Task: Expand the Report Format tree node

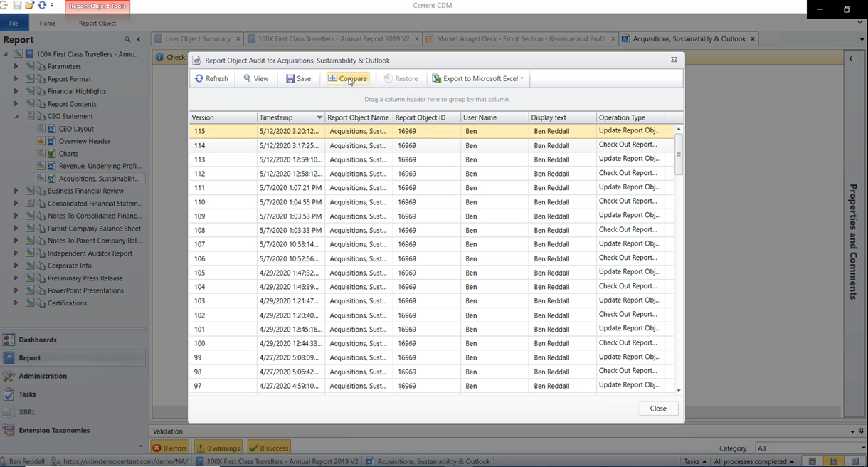Action: [x=16, y=79]
